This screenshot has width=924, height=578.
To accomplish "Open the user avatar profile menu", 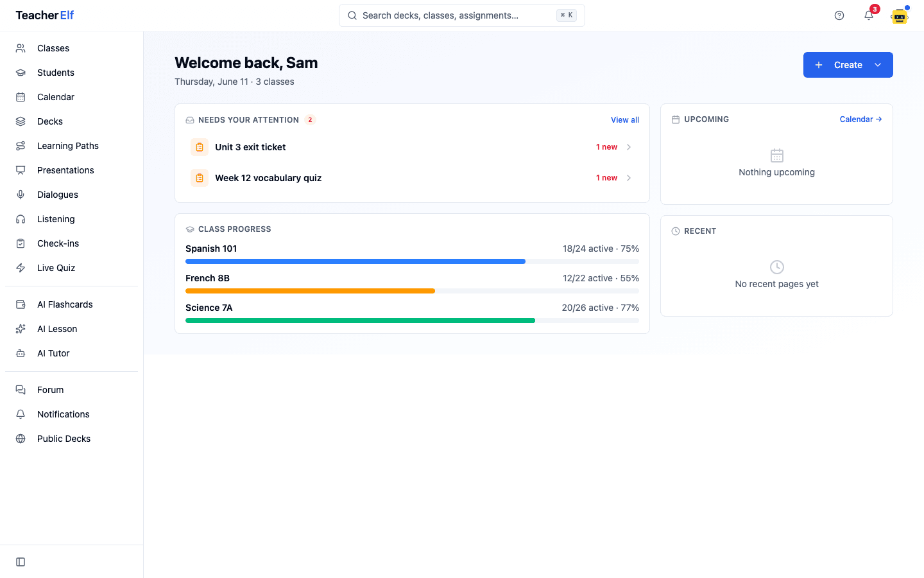I will pyautogui.click(x=900, y=15).
